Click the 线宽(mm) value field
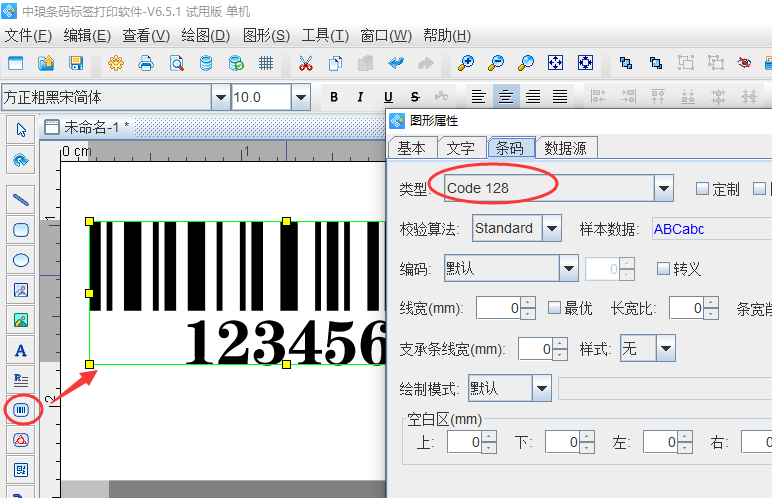The image size is (772, 498). click(x=498, y=308)
